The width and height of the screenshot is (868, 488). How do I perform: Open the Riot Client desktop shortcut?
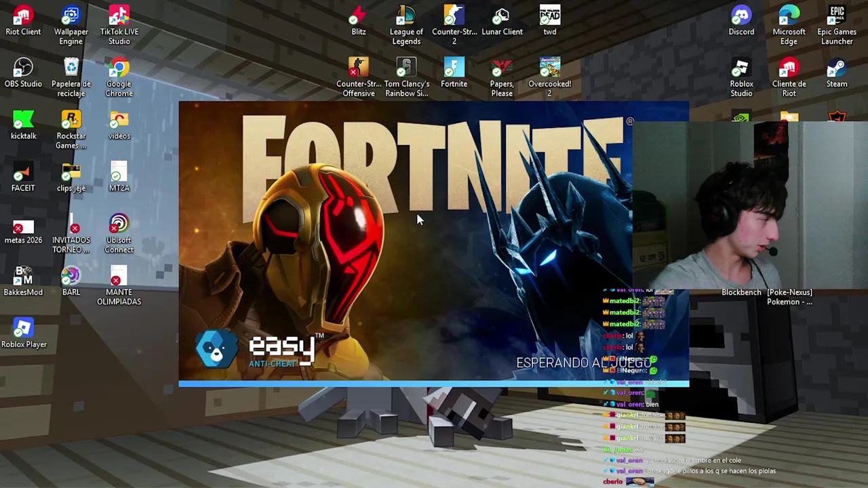[x=23, y=21]
